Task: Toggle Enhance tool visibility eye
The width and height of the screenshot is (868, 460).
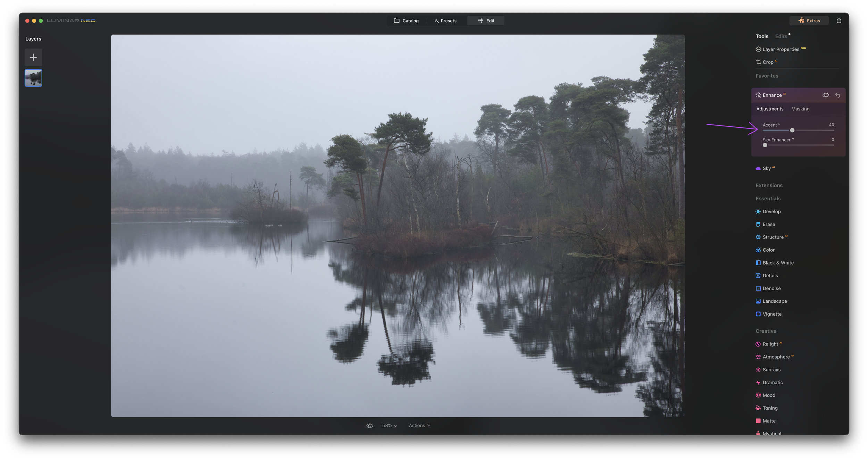Action: coord(826,95)
